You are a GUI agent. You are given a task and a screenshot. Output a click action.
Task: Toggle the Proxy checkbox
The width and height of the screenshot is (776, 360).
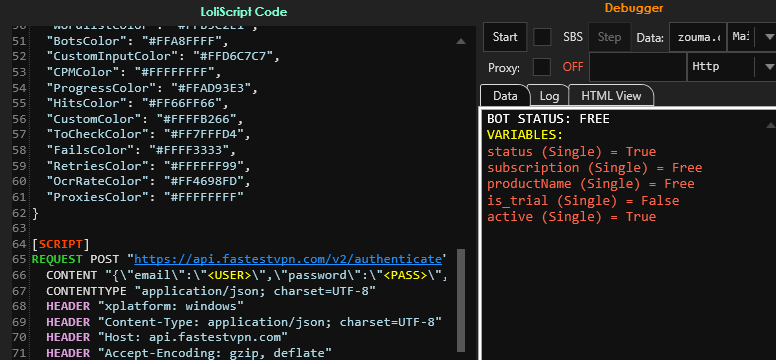[542, 67]
